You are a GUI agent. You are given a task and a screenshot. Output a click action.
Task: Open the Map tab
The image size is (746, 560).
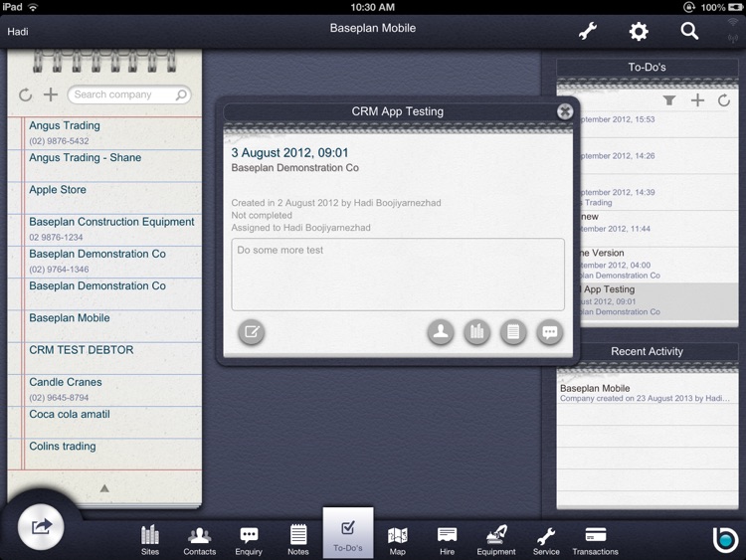coord(397,540)
